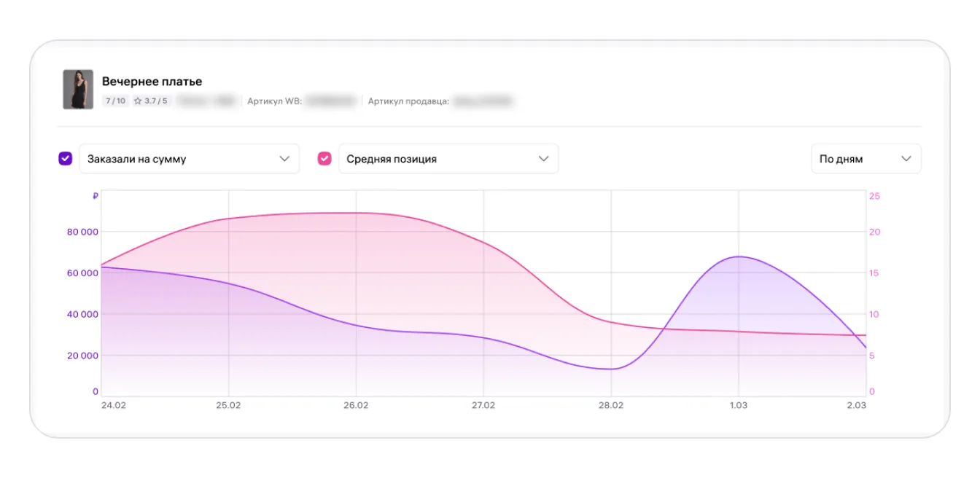Expand the Средняя позиция metric dropdown
The height and width of the screenshot is (478, 980).
pyautogui.click(x=448, y=159)
